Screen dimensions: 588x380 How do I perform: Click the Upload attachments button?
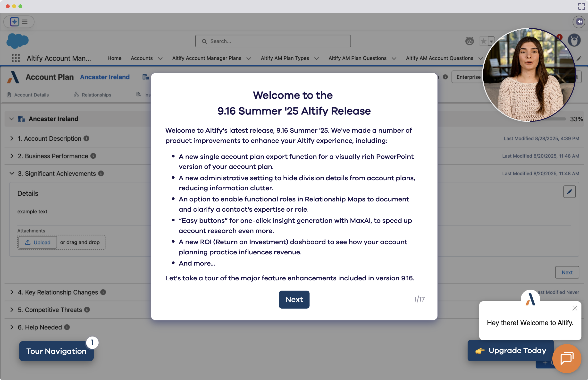[38, 242]
